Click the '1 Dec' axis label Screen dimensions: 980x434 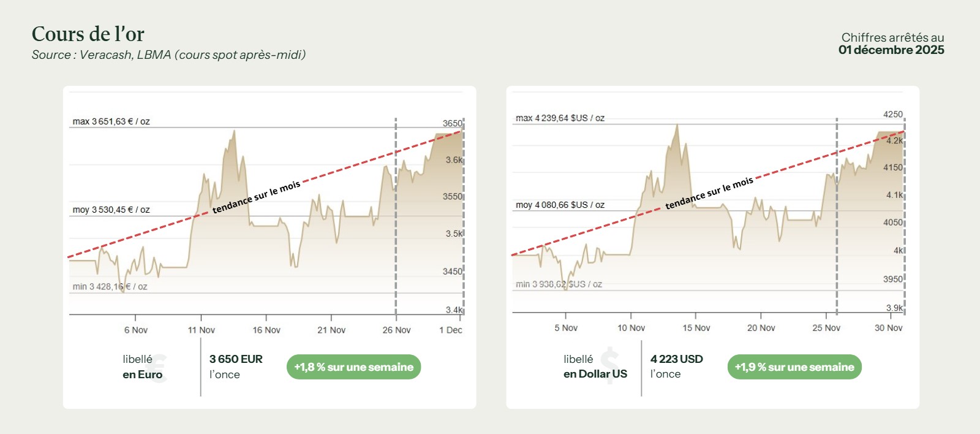pyautogui.click(x=451, y=330)
